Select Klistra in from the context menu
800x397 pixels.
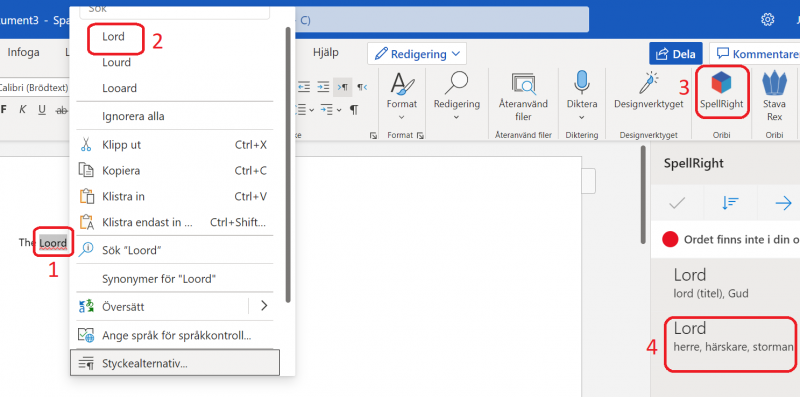click(x=175, y=196)
